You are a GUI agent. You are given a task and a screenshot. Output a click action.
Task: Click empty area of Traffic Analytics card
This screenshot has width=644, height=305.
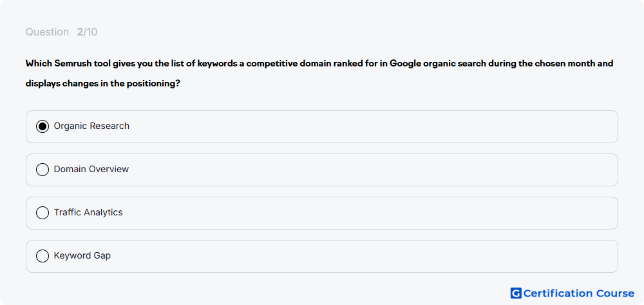coord(370,213)
